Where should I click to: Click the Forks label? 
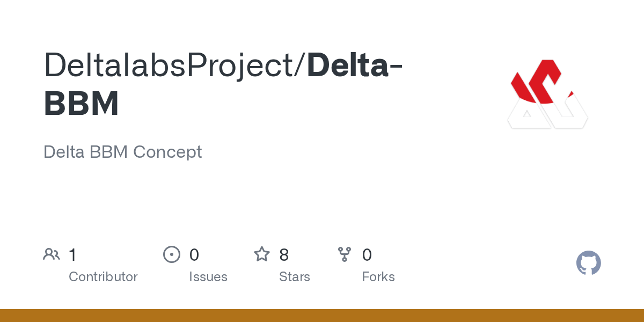pyautogui.click(x=378, y=277)
